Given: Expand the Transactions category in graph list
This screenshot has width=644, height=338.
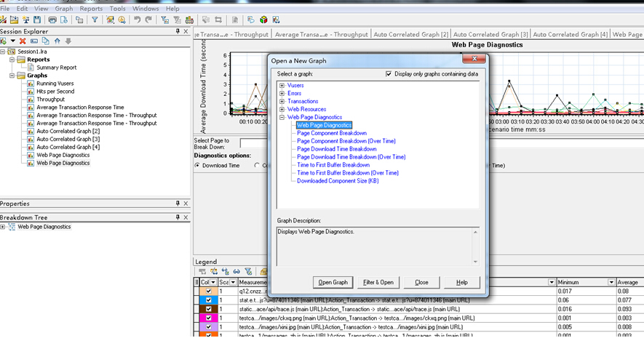Looking at the screenshot, I should [282, 101].
